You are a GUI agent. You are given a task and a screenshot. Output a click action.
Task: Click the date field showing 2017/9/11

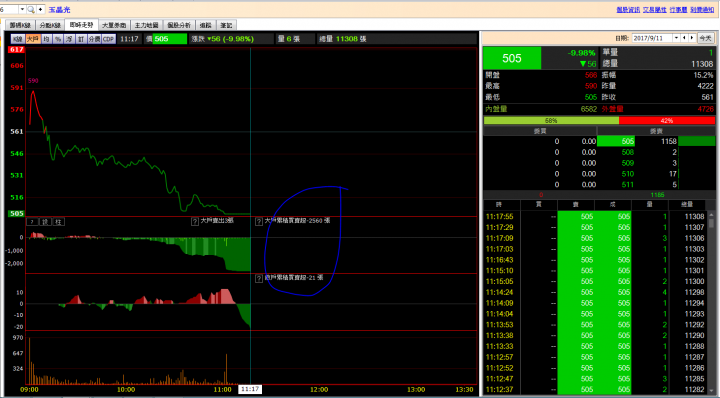652,38
